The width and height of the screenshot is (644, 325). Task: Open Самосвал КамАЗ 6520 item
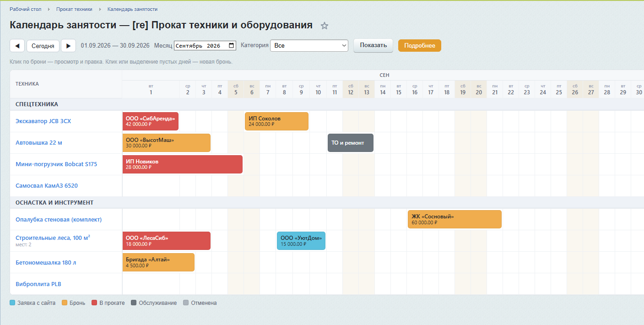coord(47,186)
